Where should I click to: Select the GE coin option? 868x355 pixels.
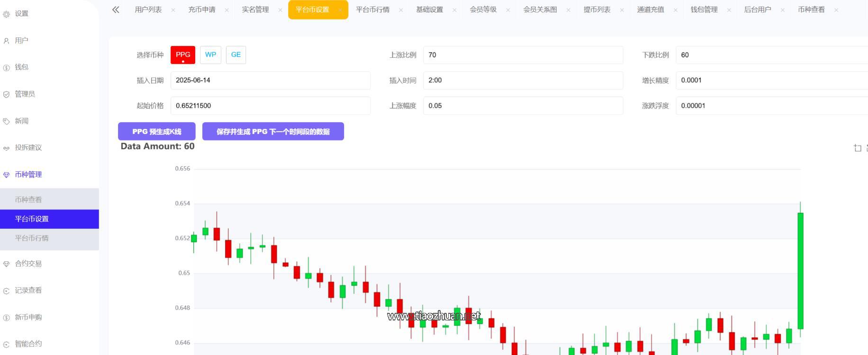(236, 55)
